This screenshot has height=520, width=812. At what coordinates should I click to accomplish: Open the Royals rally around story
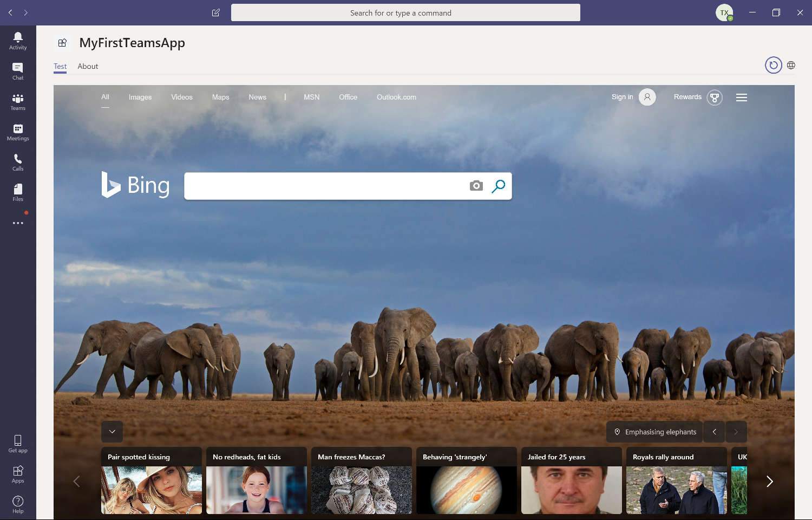click(677, 480)
